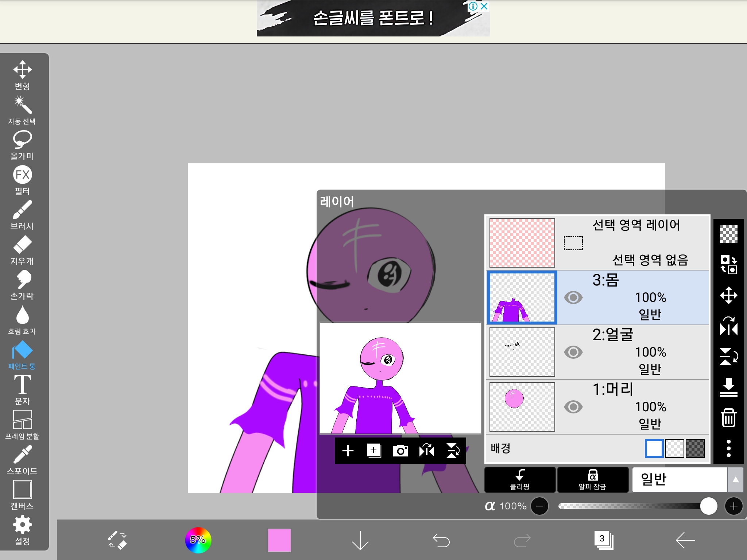The height and width of the screenshot is (560, 747).
Task: Redo the last undone action
Action: 522,540
